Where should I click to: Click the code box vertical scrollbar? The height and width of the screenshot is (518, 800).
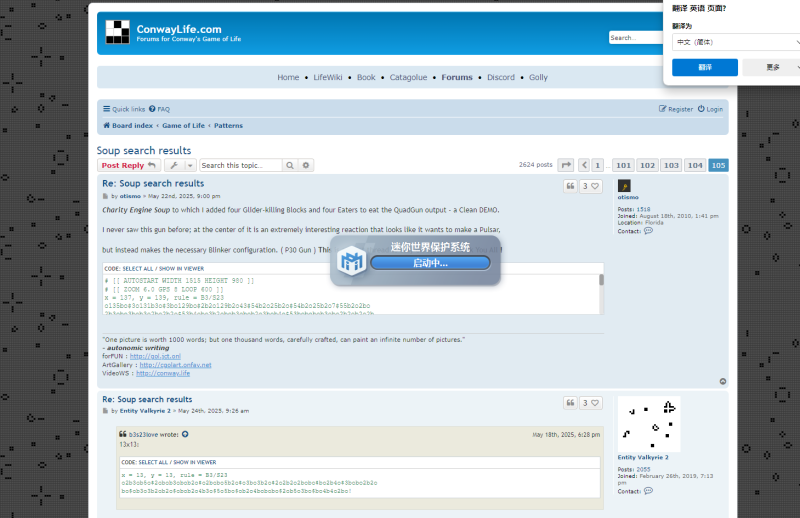[x=602, y=294]
